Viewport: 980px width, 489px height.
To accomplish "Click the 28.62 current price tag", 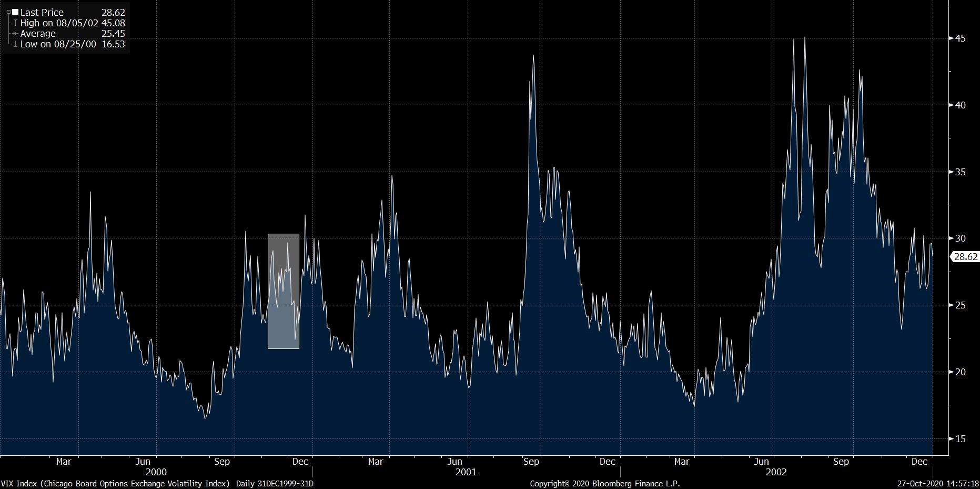I will (965, 257).
